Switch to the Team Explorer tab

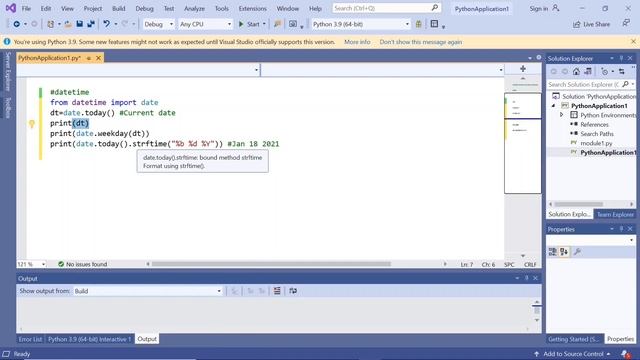[x=615, y=214]
